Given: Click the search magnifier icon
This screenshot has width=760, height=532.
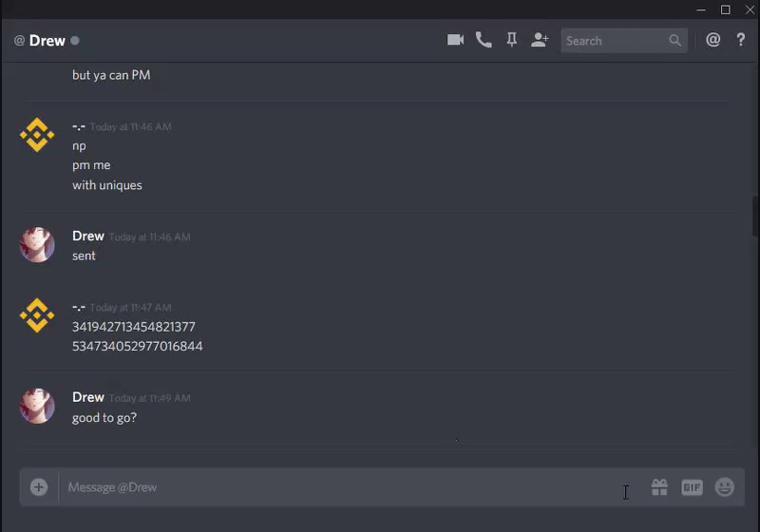Looking at the screenshot, I should coord(674,40).
